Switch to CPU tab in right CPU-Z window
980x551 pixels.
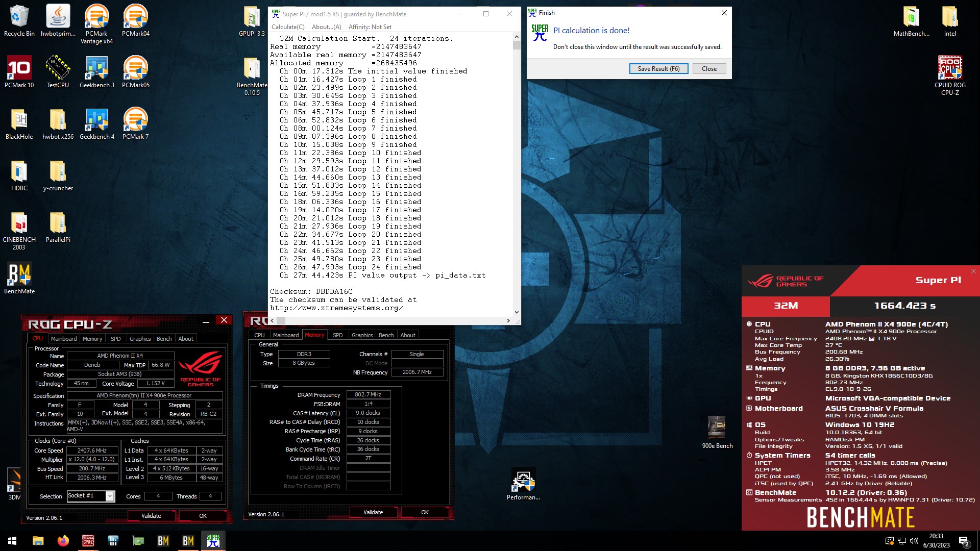(259, 335)
